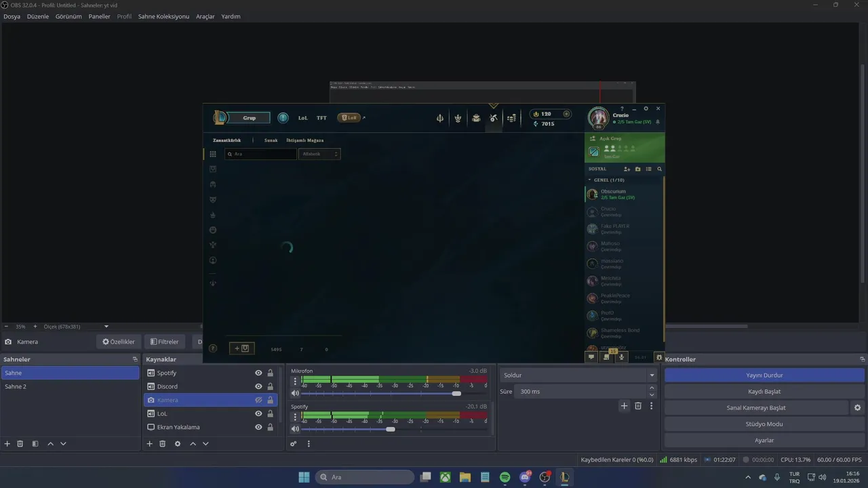Screen dimensions: 868x488
Task: Open the Paneller menu
Action: tap(99, 16)
